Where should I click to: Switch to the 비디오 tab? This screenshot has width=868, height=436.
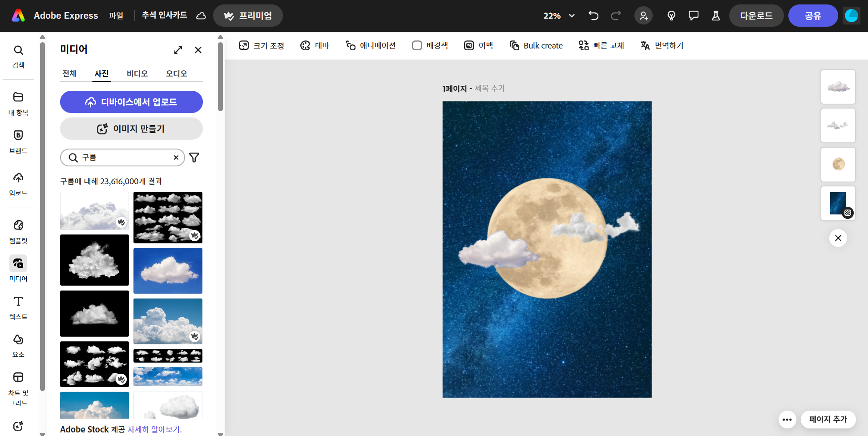(137, 73)
